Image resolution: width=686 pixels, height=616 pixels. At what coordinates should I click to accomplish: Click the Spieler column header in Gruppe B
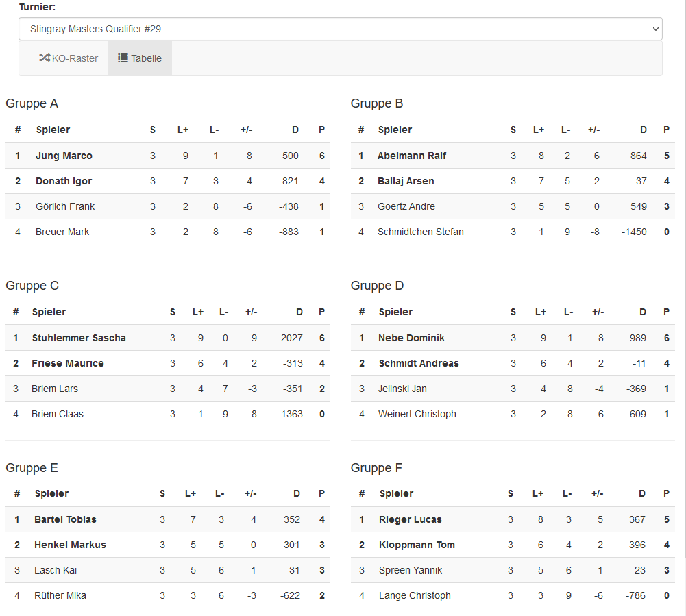[x=395, y=130]
